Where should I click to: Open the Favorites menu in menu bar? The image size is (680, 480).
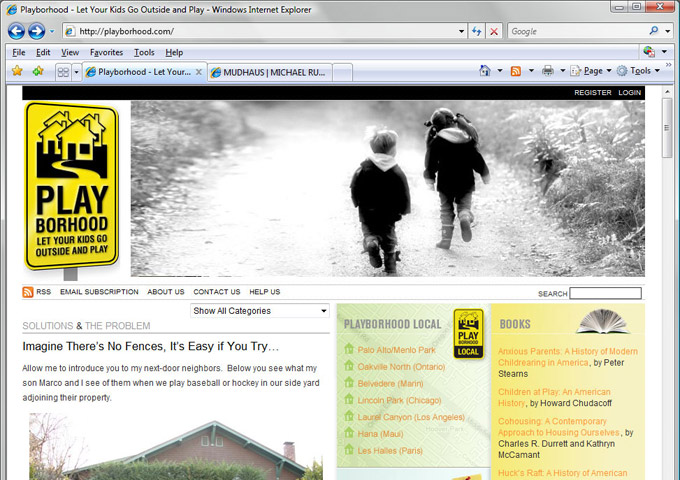pyautogui.click(x=106, y=52)
